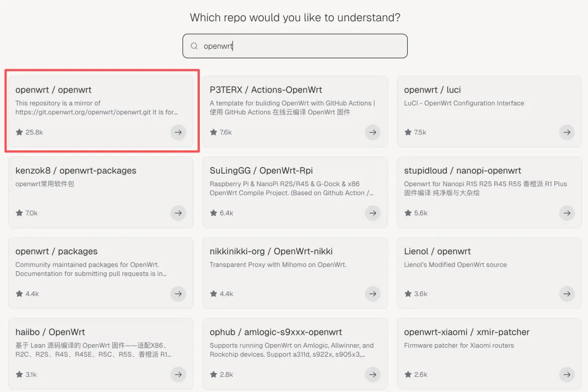Open arrow button on openwrt / packages card
The width and height of the screenshot is (588, 392).
[178, 293]
